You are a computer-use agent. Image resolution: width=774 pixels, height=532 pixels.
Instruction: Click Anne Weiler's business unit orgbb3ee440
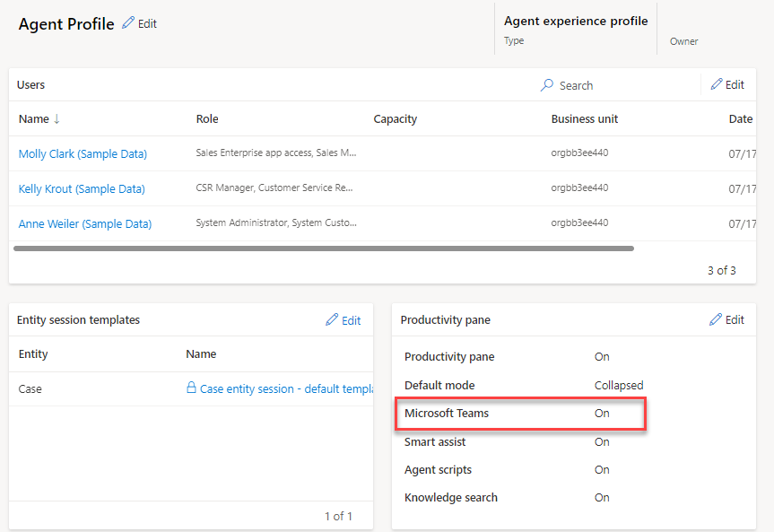tap(579, 222)
